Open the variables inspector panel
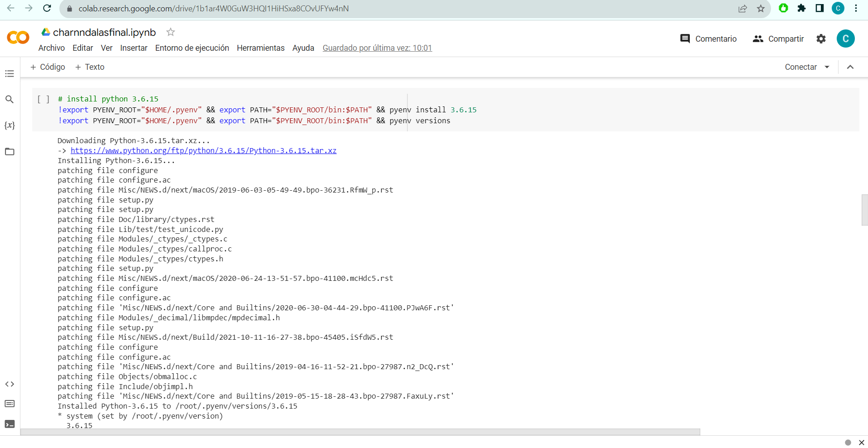The height and width of the screenshot is (448, 868). tap(10, 125)
